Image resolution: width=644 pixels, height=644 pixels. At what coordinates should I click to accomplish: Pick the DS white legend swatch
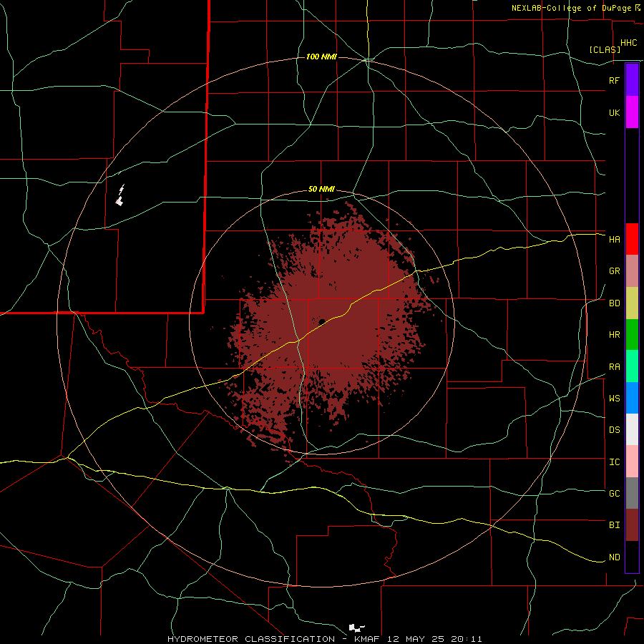coord(632,429)
